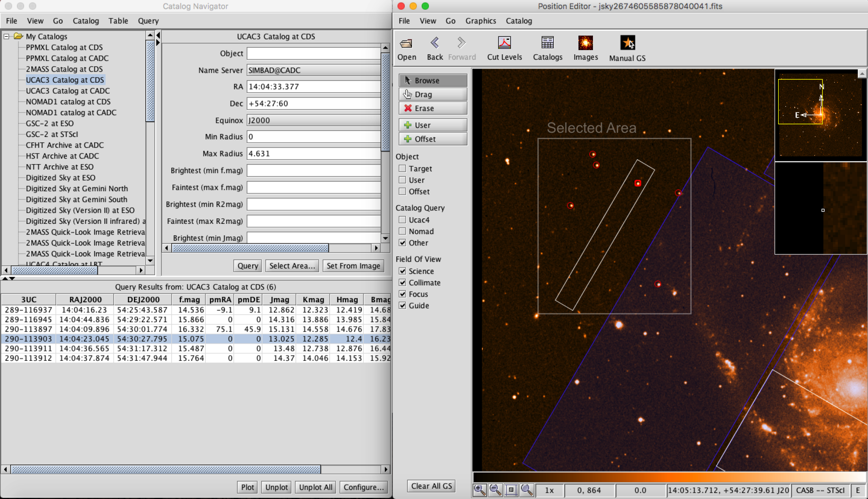This screenshot has width=868, height=499.
Task: Add an Offset position with the plus tool
Action: point(433,139)
